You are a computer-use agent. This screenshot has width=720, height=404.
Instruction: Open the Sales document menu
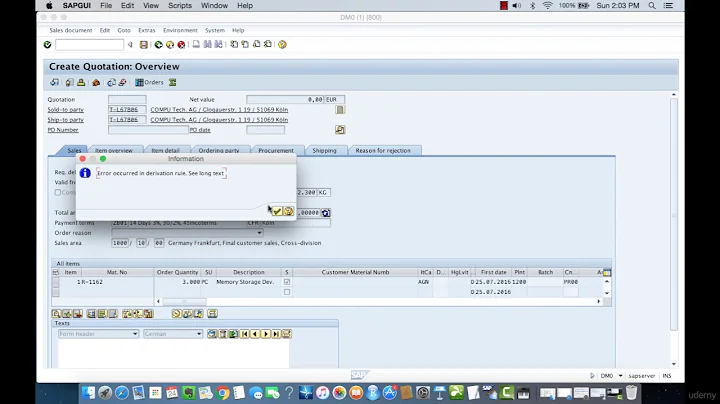click(x=71, y=30)
